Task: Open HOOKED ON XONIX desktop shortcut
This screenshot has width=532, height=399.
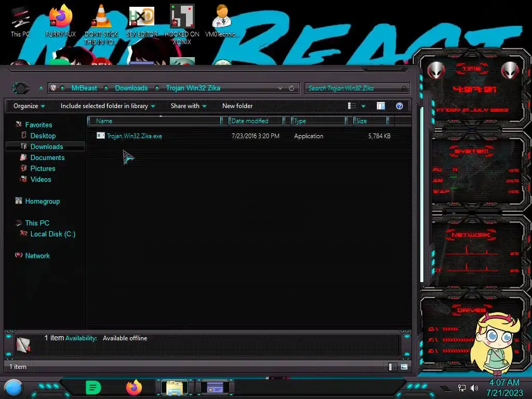Action: pyautogui.click(x=182, y=24)
